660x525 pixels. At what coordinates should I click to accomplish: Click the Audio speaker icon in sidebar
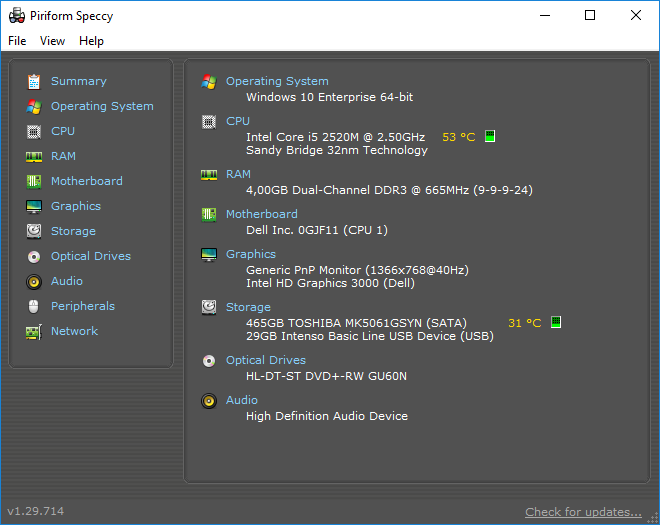[x=34, y=282]
